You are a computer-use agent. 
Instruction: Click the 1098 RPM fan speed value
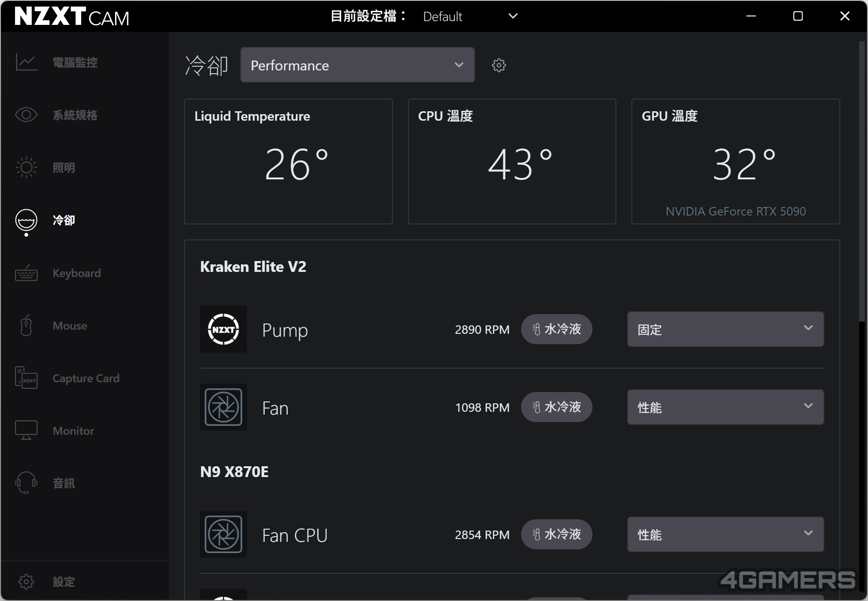pyautogui.click(x=482, y=408)
